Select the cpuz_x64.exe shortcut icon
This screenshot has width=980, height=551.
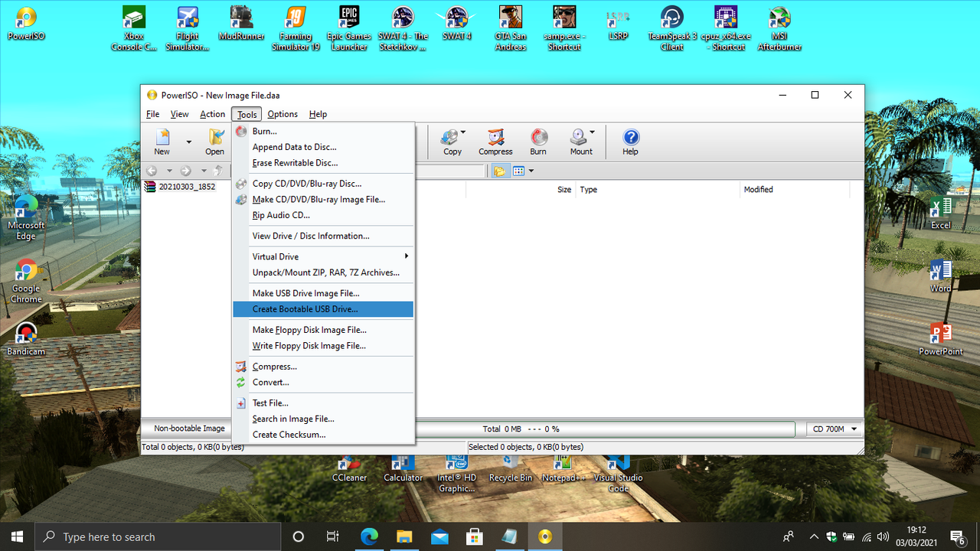point(726,29)
